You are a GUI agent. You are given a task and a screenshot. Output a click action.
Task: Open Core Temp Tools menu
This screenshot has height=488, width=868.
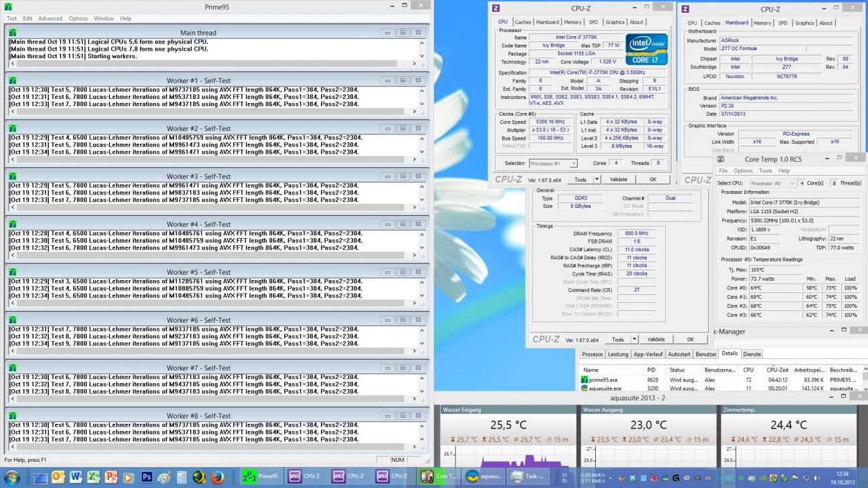766,170
